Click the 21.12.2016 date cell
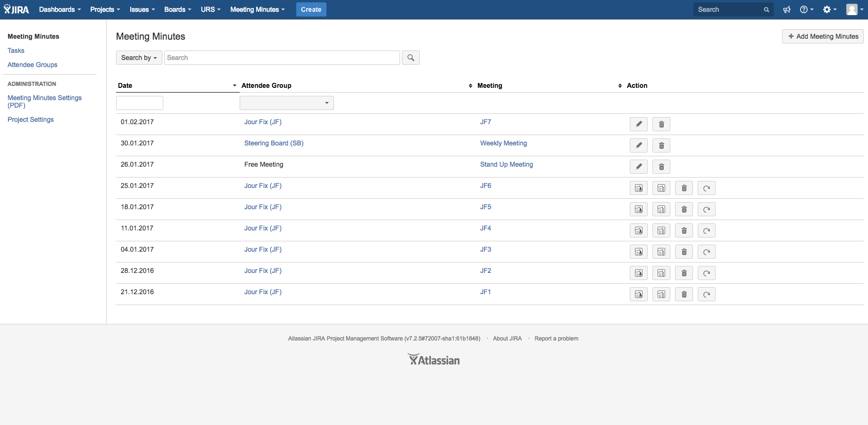 [x=137, y=292]
